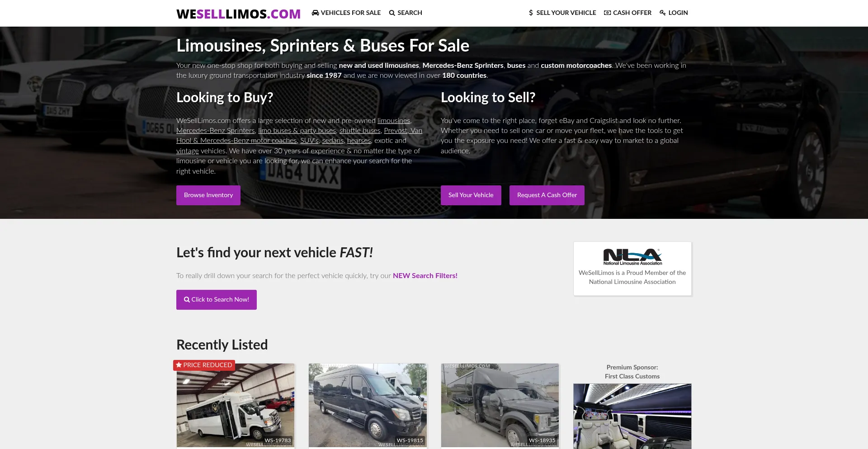Image resolution: width=868 pixels, height=449 pixels.
Task: Open the First Class Customs sponsor image
Action: (632, 416)
